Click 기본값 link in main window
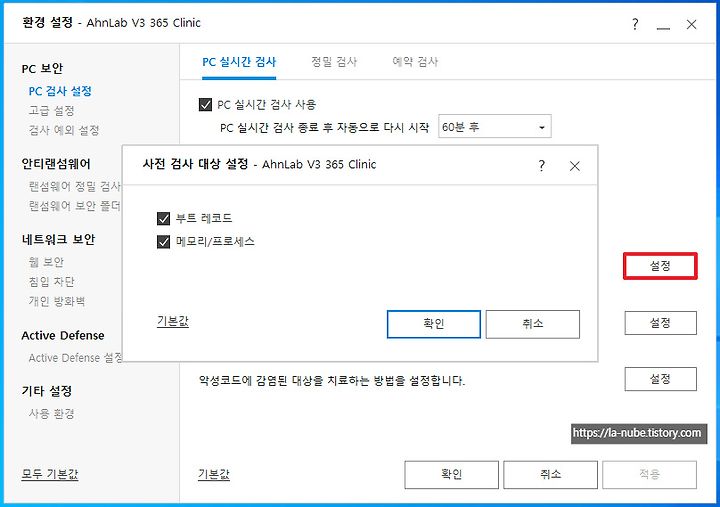 [x=214, y=474]
